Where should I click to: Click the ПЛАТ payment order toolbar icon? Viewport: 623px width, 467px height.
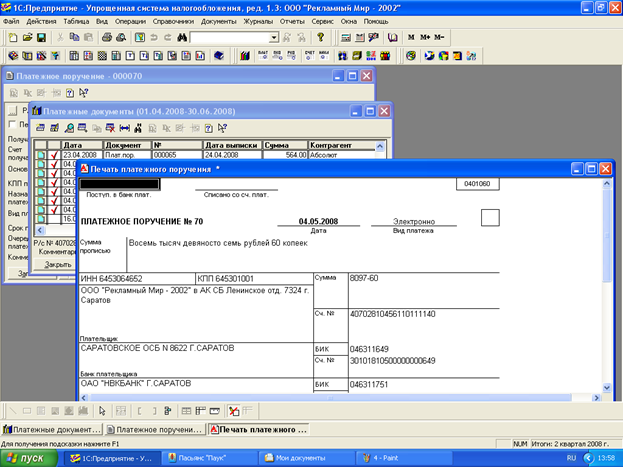pyautogui.click(x=263, y=56)
